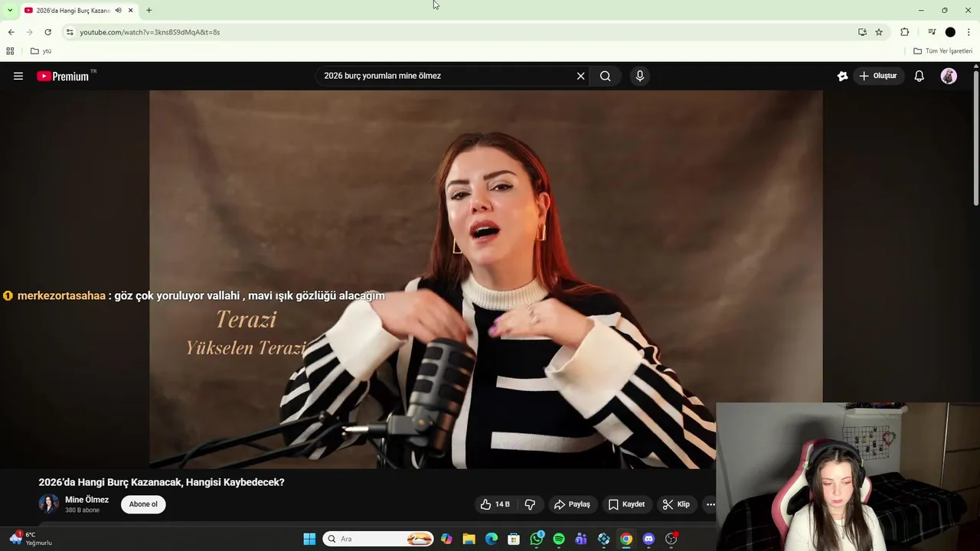This screenshot has height=551, width=980.
Task: Save video with Kaydet button
Action: point(626,504)
